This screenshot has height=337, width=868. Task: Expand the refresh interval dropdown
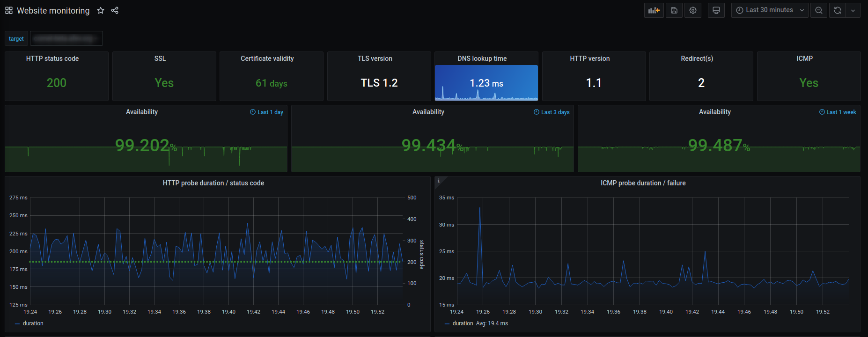853,10
